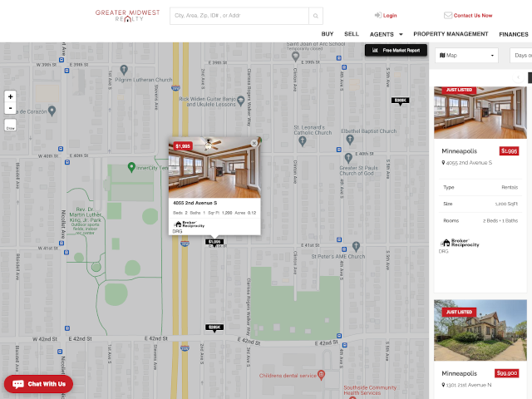Image resolution: width=532 pixels, height=399 pixels.
Task: Zoom out the map with minus button
Action: tap(11, 108)
